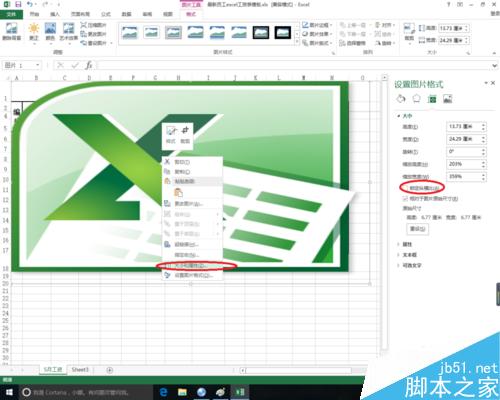Click the Save icon in quick access toolbar
This screenshot has width=500, height=400.
18,4
